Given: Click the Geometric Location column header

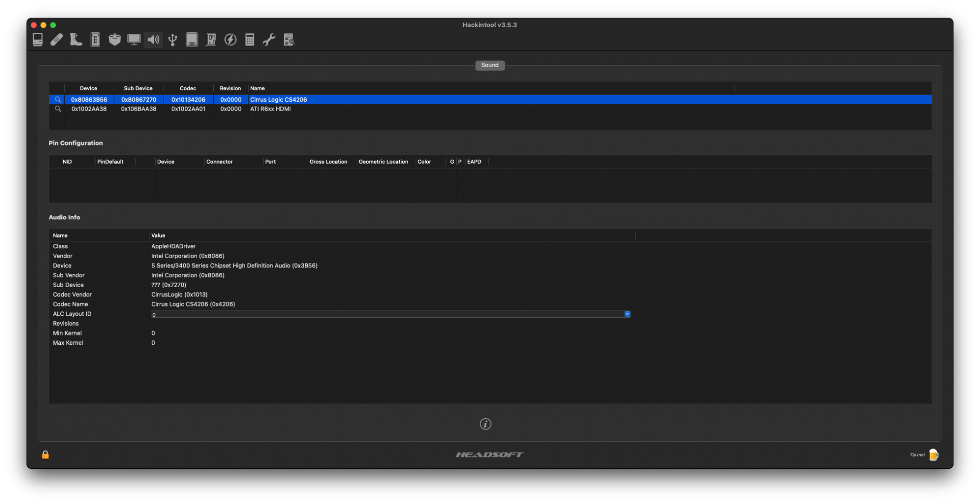Looking at the screenshot, I should 383,162.
